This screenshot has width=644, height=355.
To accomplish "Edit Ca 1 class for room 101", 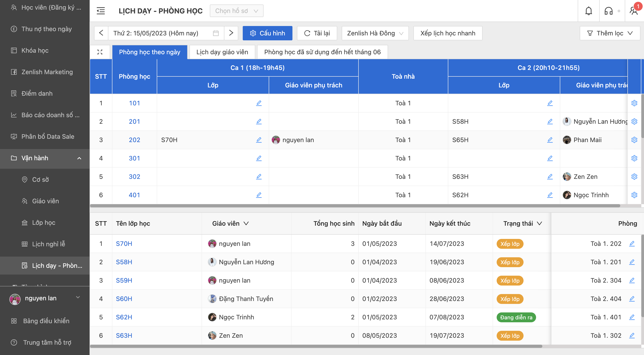I will click(259, 103).
